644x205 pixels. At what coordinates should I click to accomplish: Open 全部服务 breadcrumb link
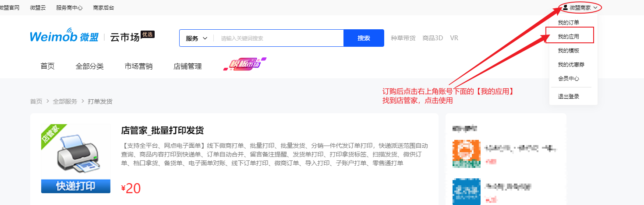tap(65, 101)
